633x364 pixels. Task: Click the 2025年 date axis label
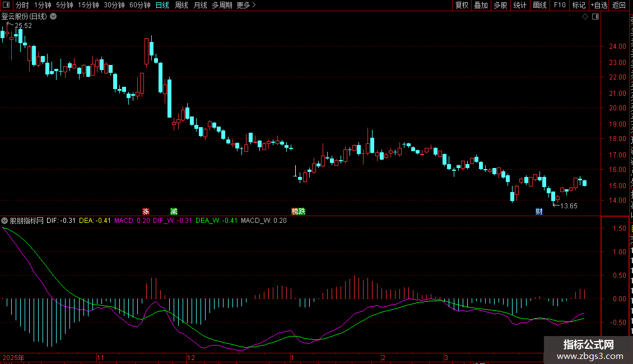[13, 357]
